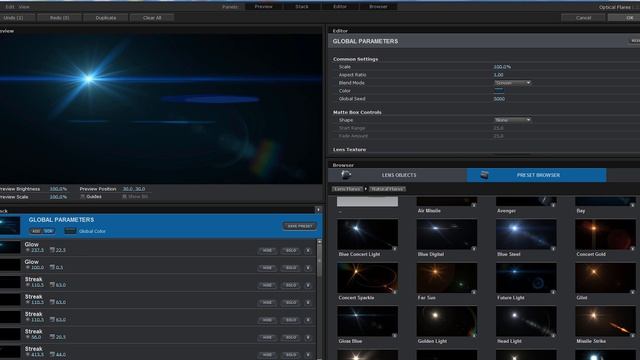
Task: Toggle the Preview panel button
Action: click(264, 7)
